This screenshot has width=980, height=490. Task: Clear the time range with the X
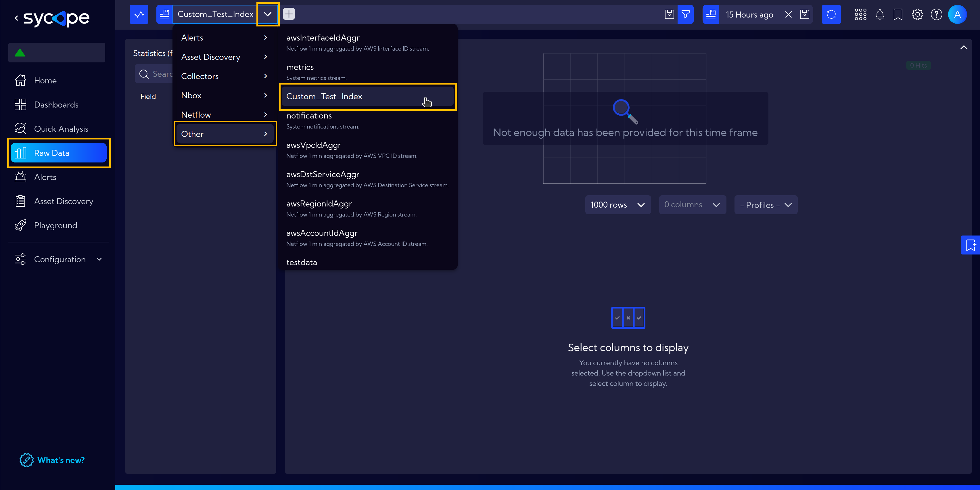tap(788, 14)
